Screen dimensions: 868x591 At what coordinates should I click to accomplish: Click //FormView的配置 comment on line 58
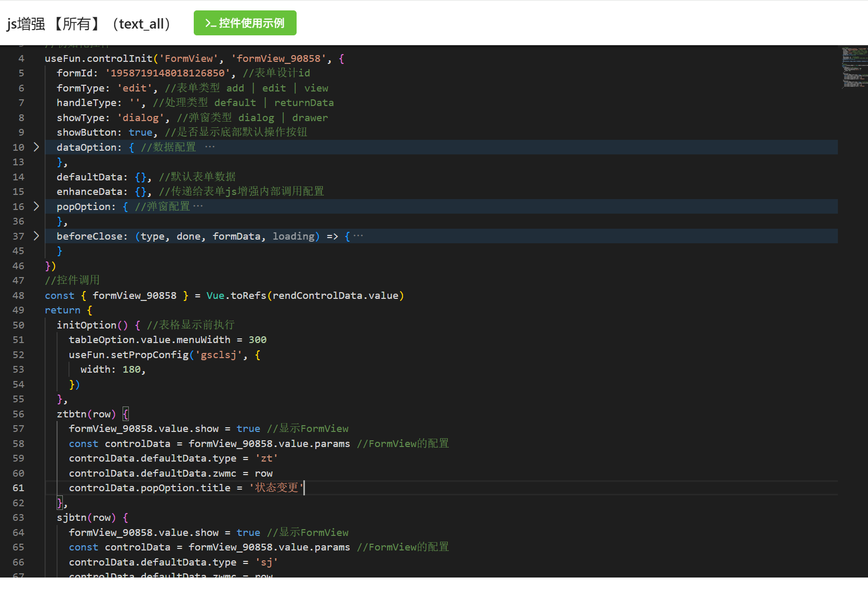(403, 444)
